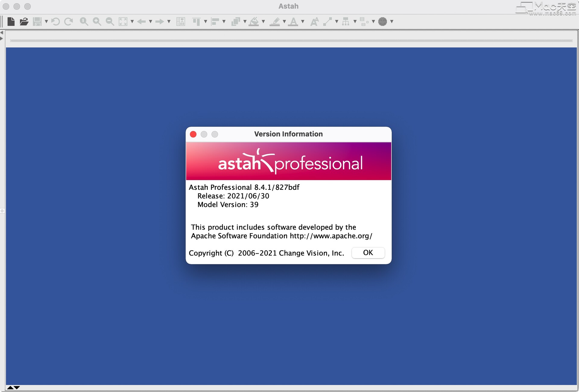Viewport: 579px width, 392px height.
Task: Open the back history dropdown arrow
Action: click(150, 21)
